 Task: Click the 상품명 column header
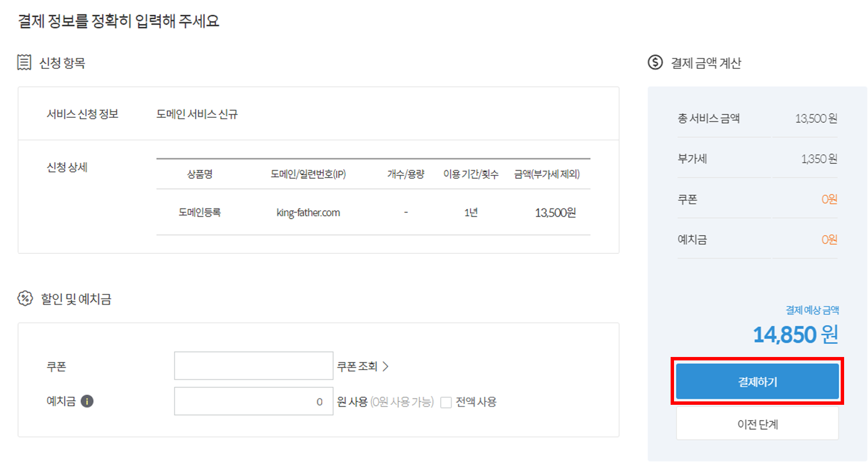(x=200, y=174)
